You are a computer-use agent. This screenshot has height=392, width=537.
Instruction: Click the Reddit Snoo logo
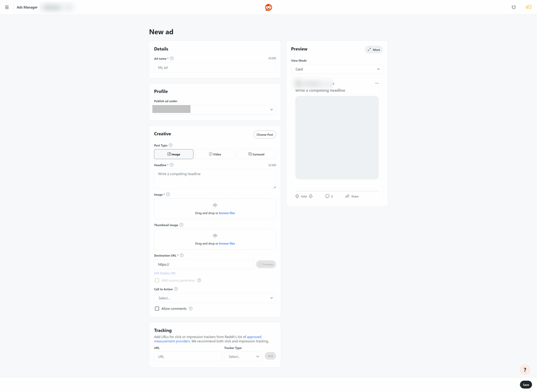(x=268, y=7)
